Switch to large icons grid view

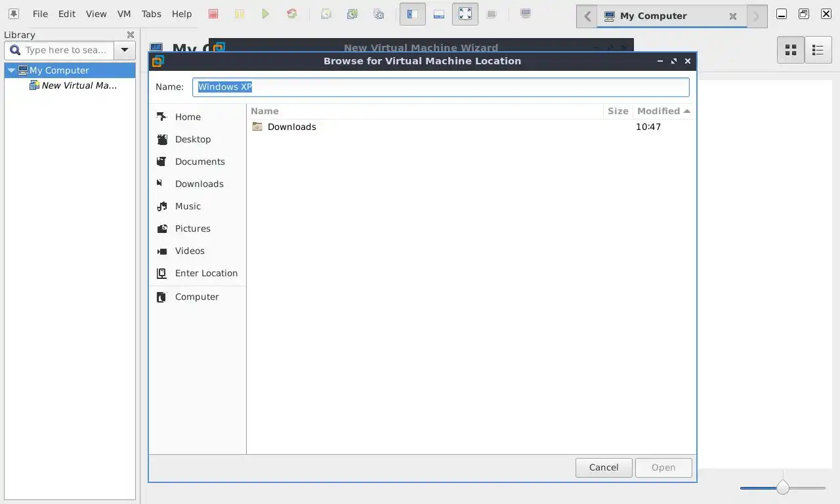pos(791,50)
